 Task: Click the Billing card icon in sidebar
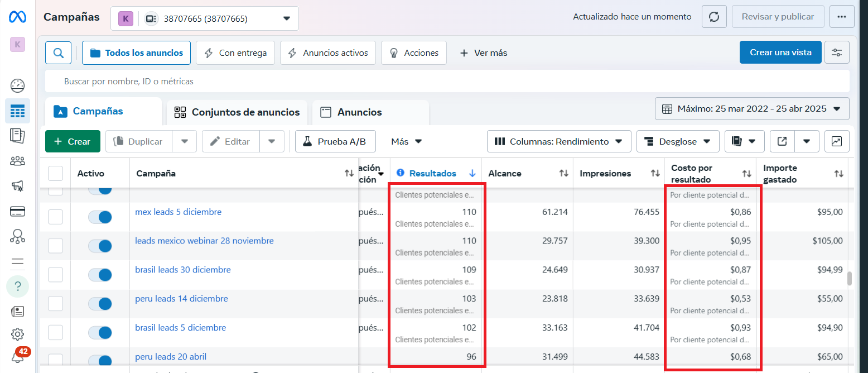[17, 211]
